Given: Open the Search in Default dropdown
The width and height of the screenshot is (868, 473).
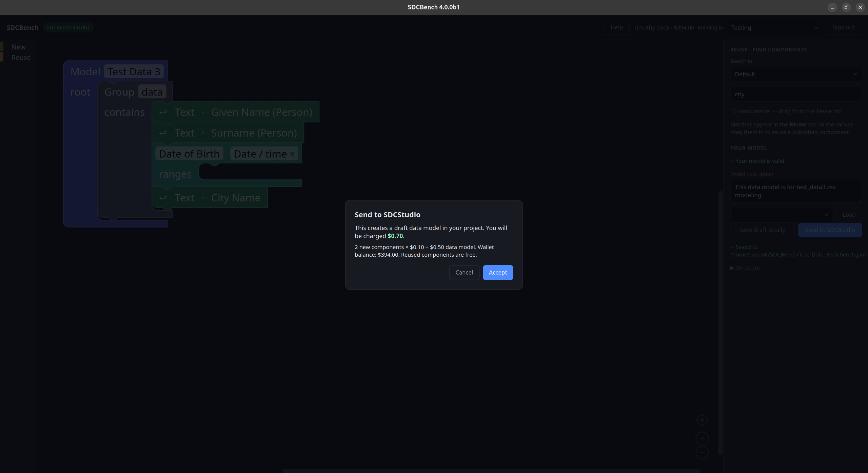Looking at the screenshot, I should (x=796, y=74).
